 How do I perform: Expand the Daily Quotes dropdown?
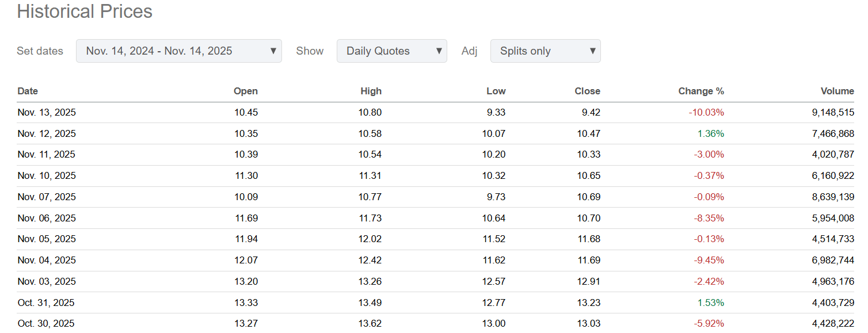pos(391,51)
